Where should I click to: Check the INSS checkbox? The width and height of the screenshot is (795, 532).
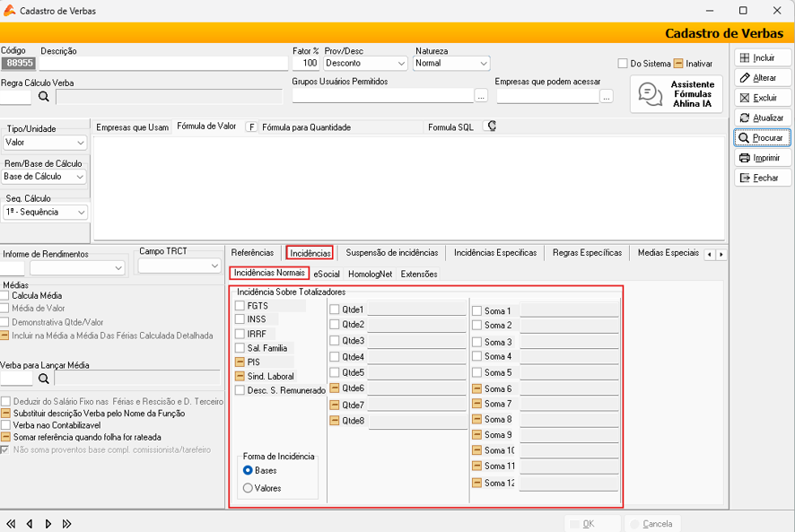(240, 319)
